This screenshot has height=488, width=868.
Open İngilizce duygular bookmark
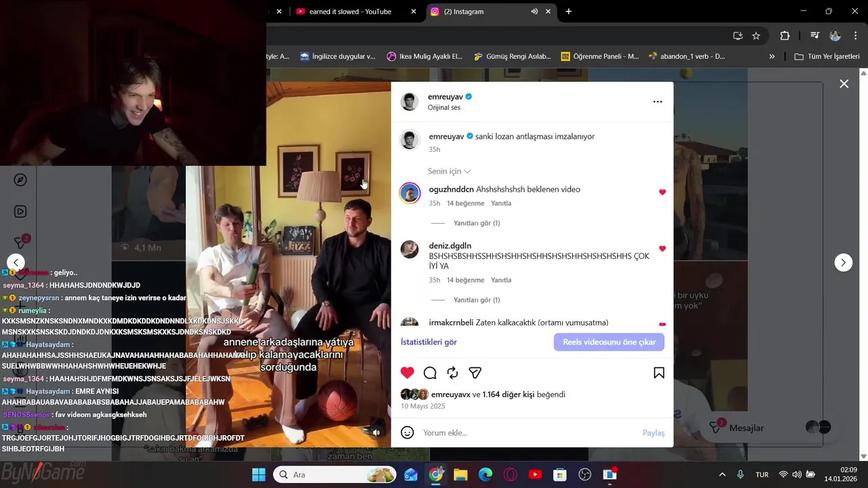click(x=338, y=56)
